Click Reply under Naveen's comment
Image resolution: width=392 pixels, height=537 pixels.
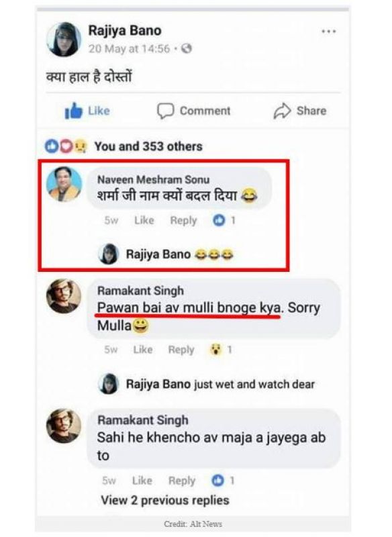tap(183, 220)
